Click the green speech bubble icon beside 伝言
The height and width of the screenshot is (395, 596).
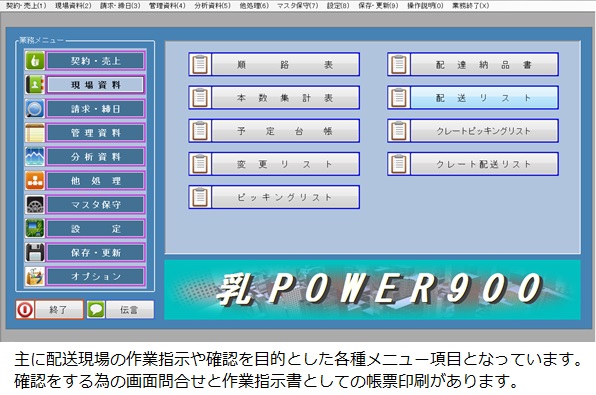(x=96, y=309)
